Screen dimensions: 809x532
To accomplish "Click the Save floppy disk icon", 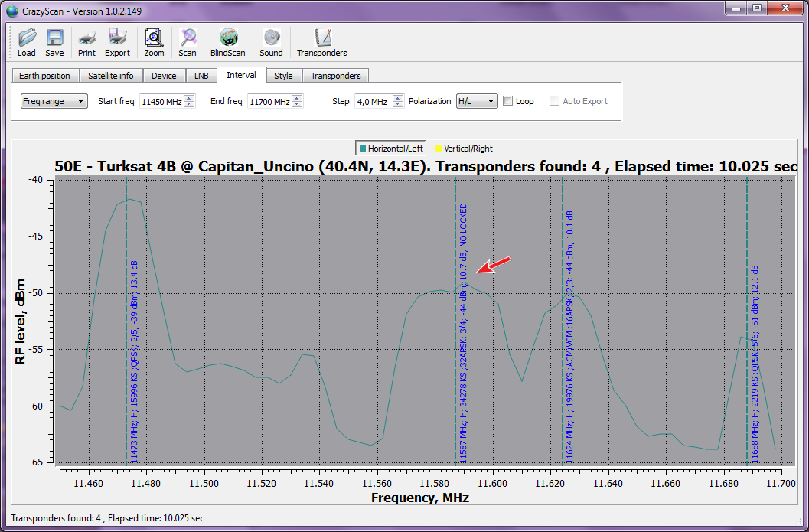I will tap(54, 38).
